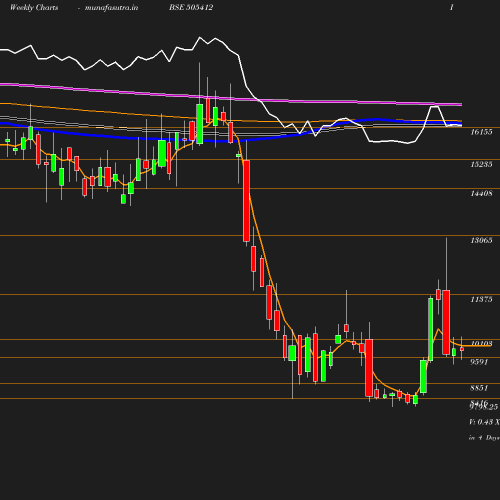
Task: Click the 'Weekly Charts' title text
Action: coord(34,7)
